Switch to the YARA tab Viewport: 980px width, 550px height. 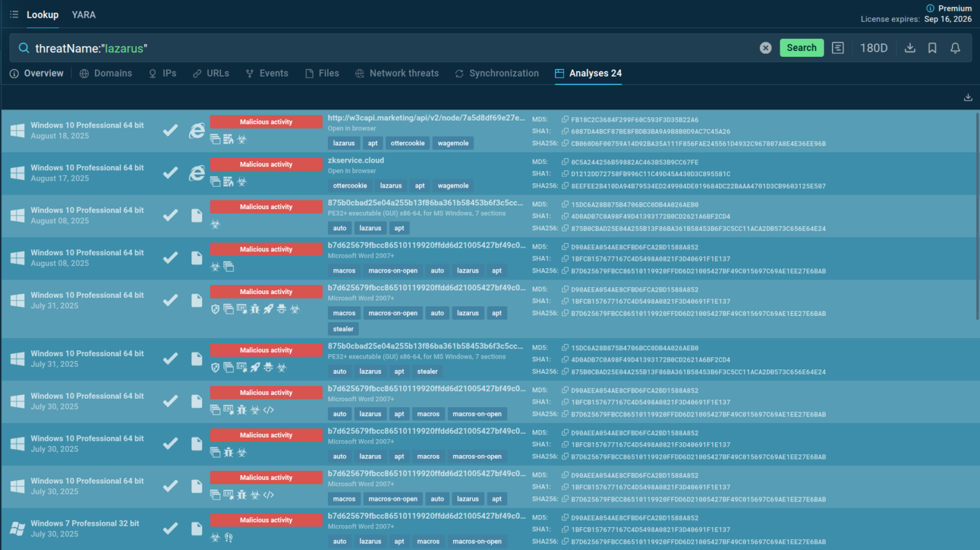click(x=84, y=15)
